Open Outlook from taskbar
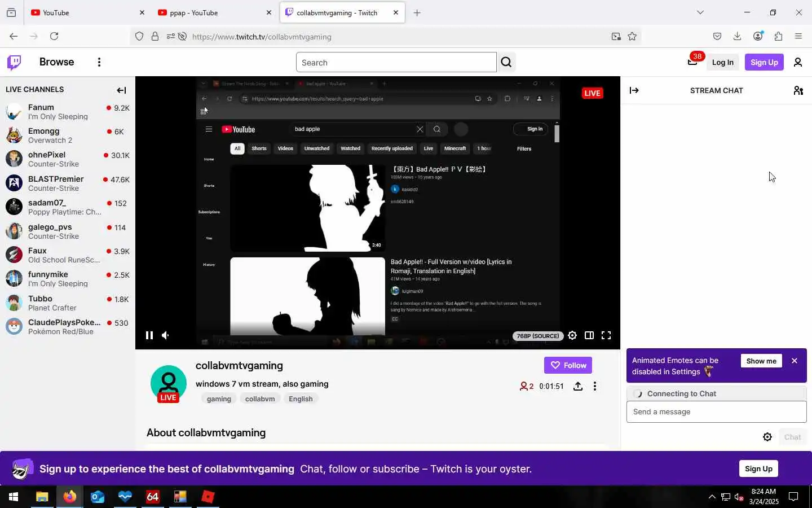This screenshot has width=812, height=508. [97, 497]
